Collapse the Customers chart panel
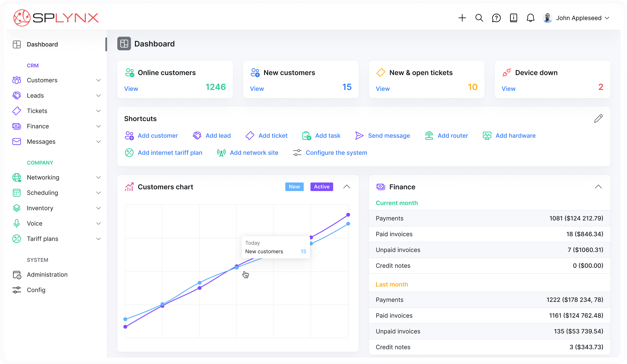627x364 pixels. (347, 187)
